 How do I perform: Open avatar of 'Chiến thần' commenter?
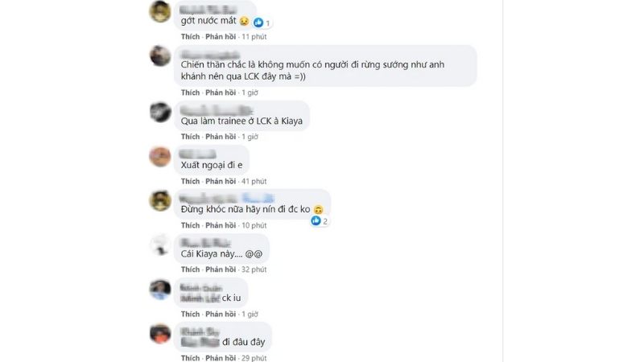(x=159, y=56)
